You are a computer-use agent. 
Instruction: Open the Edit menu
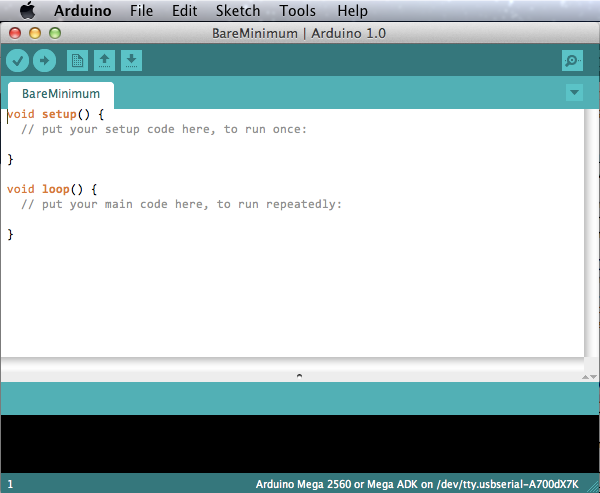pos(184,11)
